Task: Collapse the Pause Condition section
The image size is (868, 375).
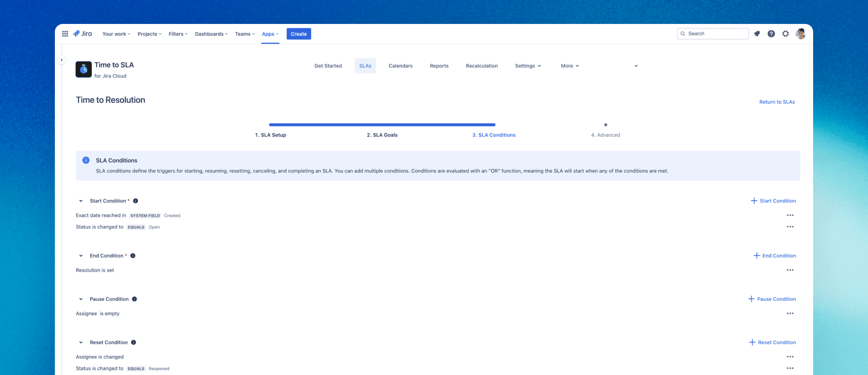Action: pyautogui.click(x=81, y=299)
